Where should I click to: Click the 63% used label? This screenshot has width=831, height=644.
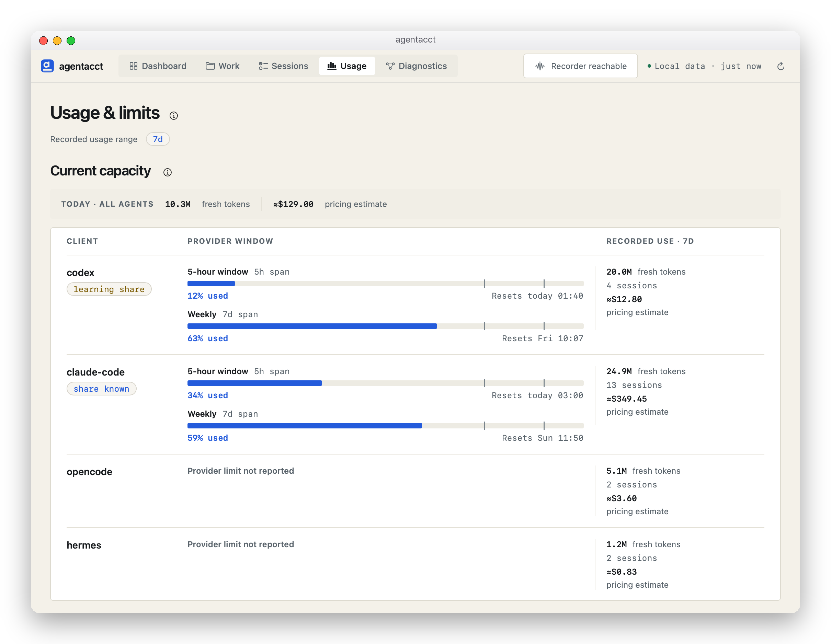208,338
